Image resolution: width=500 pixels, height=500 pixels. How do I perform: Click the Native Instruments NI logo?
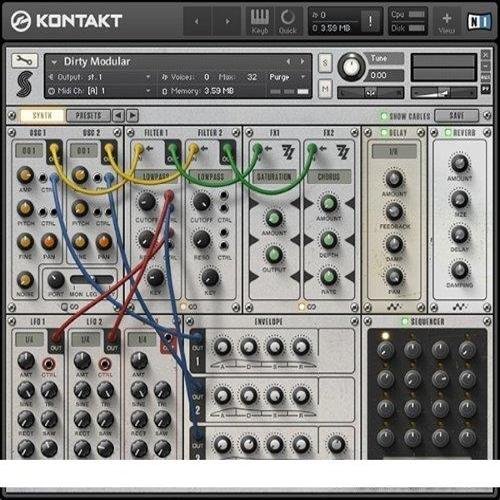coord(479,22)
